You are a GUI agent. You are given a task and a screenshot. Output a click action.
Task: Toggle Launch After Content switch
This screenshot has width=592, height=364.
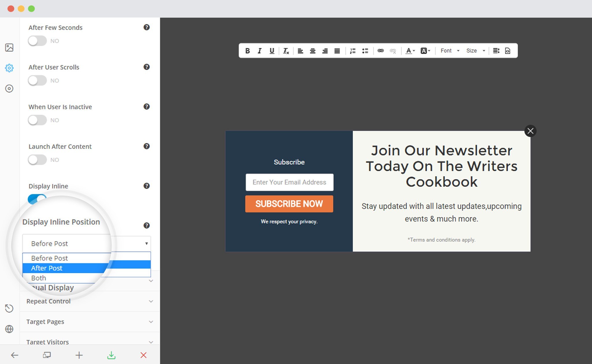tap(37, 160)
